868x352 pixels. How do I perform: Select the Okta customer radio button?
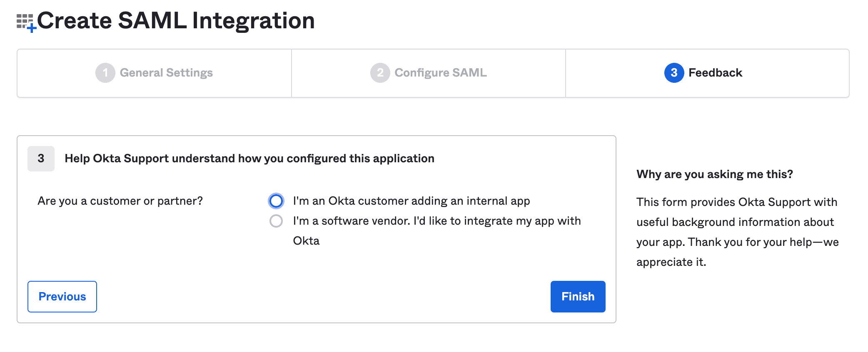tap(276, 201)
